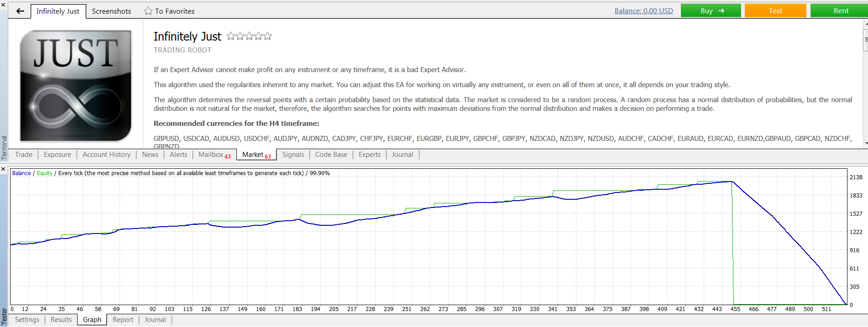Go back with the left arrow icon
868x327 pixels.
coord(20,11)
